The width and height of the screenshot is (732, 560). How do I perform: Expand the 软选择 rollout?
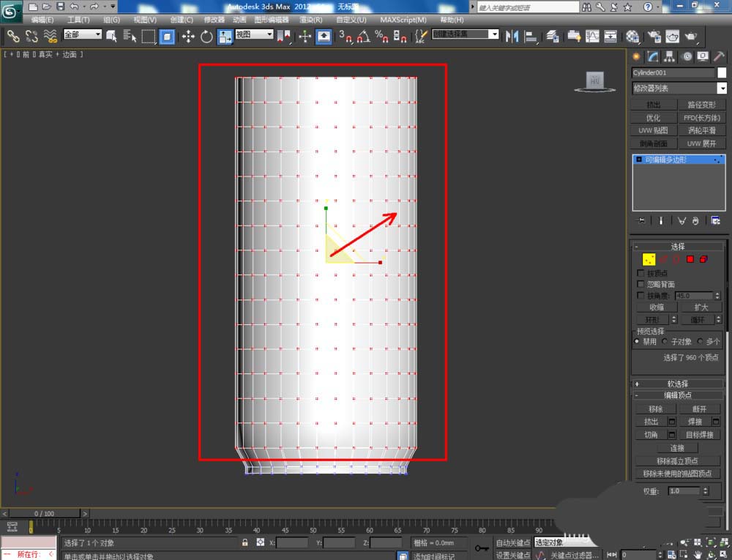coord(678,384)
